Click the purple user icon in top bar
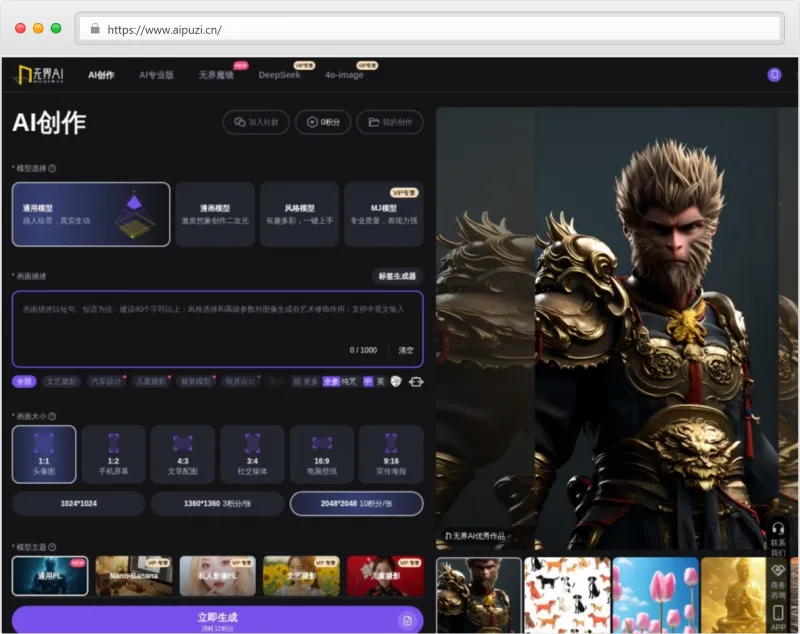The width and height of the screenshot is (800, 634). pos(774,75)
